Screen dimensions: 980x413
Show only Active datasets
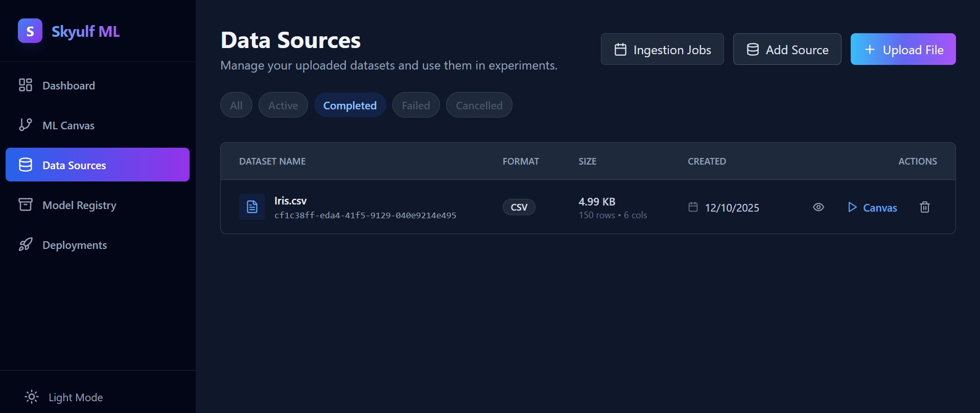[x=283, y=105]
